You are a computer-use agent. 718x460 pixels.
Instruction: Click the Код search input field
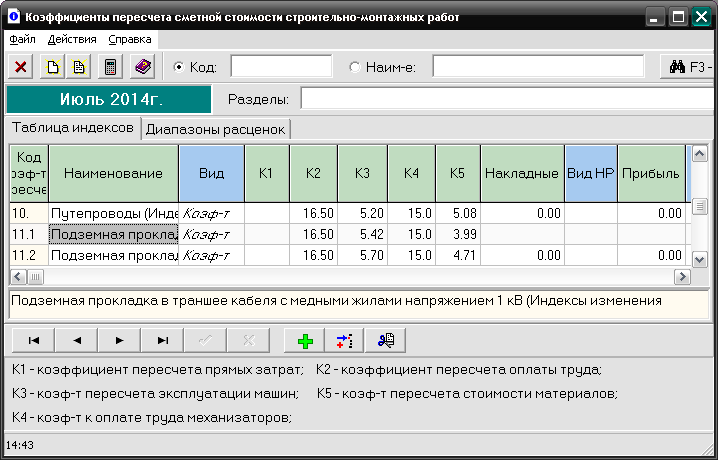coord(281,67)
